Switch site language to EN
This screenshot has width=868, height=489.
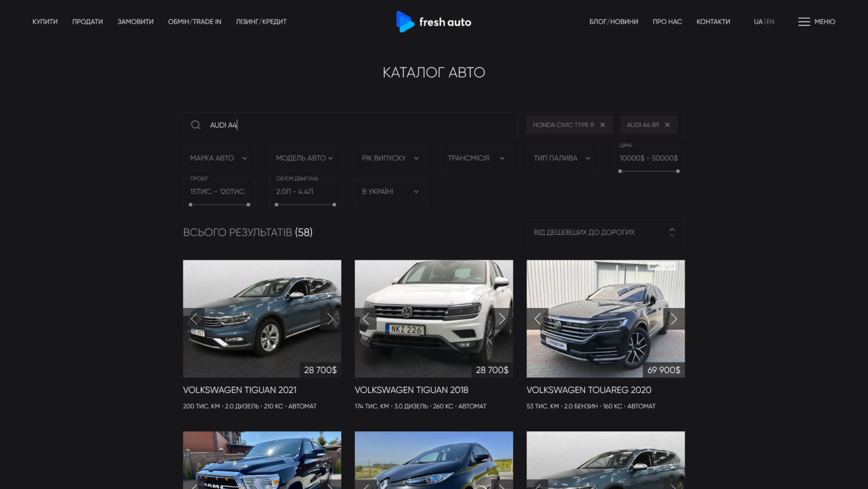coord(770,22)
